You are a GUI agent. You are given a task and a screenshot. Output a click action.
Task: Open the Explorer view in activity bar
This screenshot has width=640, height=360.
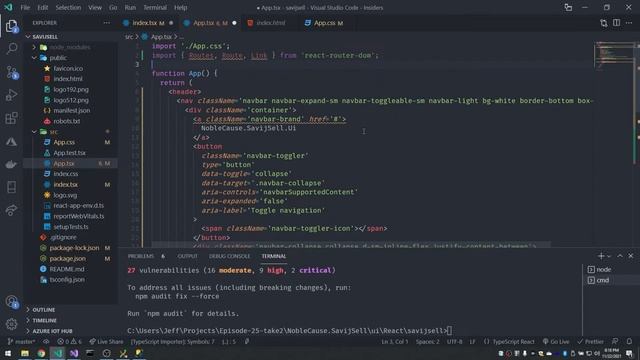[x=11, y=27]
